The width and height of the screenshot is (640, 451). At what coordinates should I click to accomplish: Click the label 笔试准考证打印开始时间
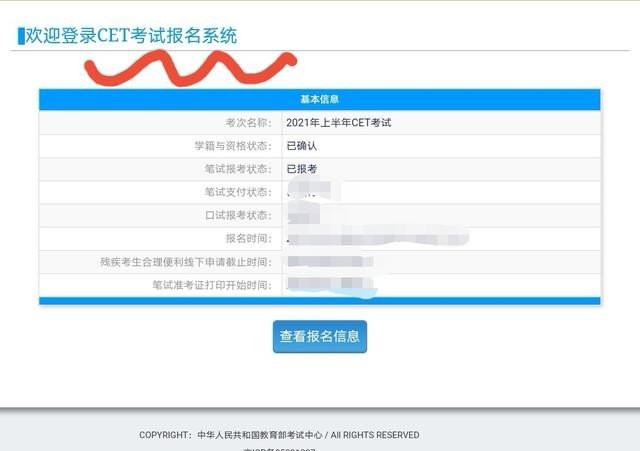pyautogui.click(x=212, y=285)
